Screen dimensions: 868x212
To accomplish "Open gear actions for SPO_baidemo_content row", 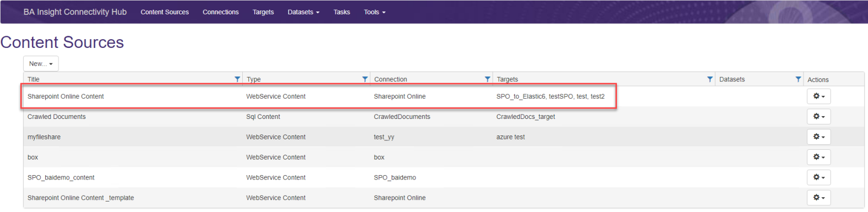I will (819, 177).
